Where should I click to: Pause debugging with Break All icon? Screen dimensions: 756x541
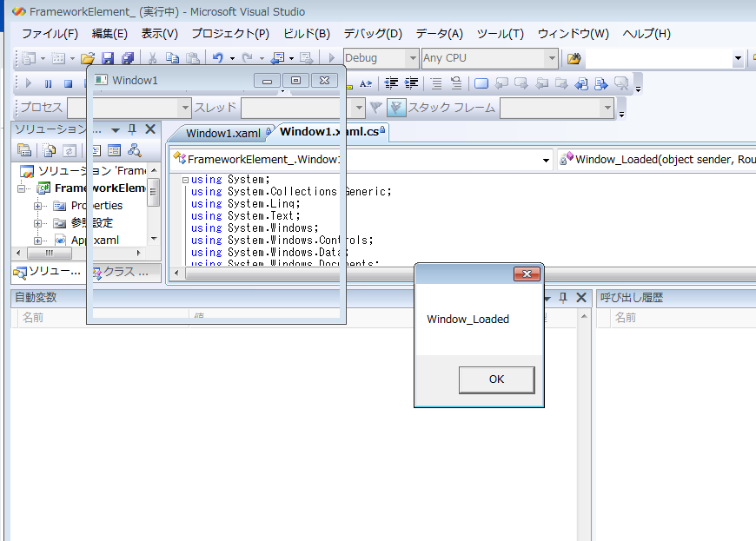48,83
